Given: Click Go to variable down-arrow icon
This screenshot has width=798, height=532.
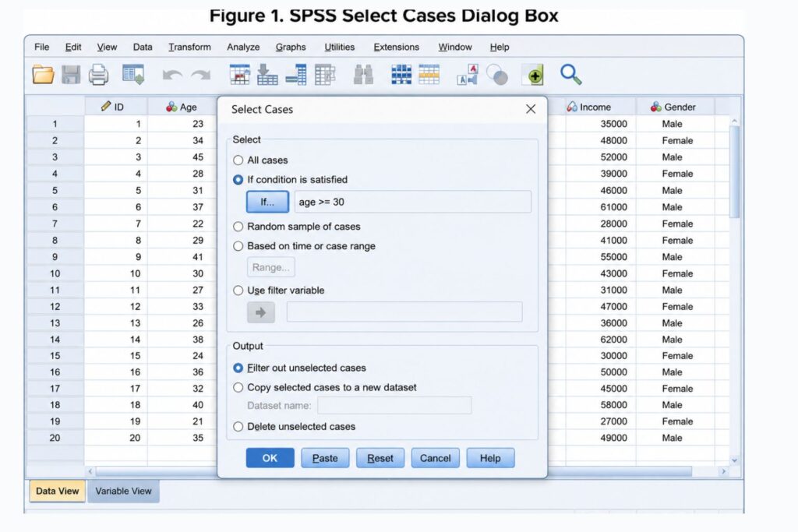Looking at the screenshot, I should 267,75.
